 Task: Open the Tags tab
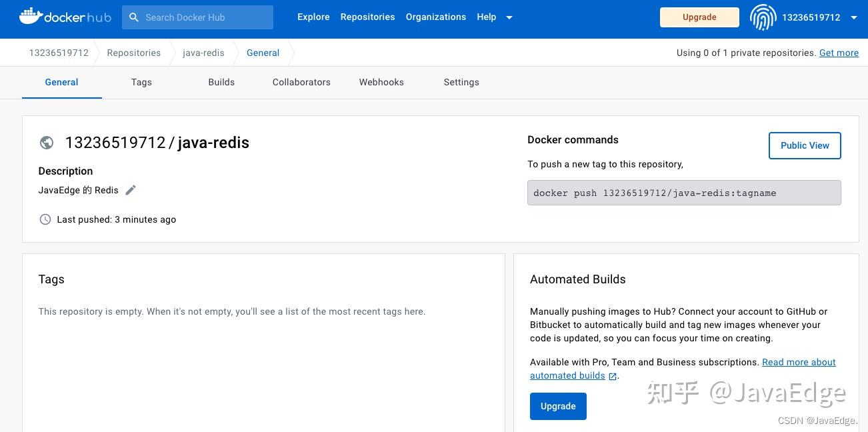tap(141, 82)
